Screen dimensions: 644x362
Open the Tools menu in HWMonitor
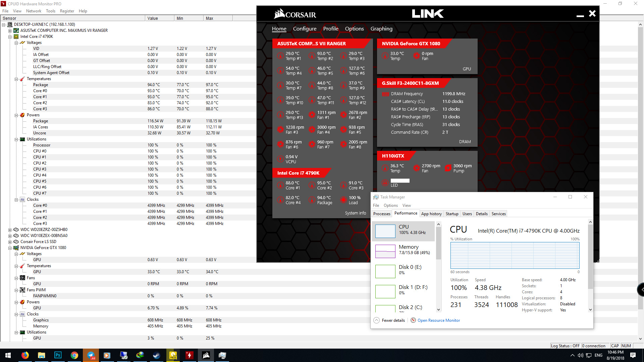(51, 11)
